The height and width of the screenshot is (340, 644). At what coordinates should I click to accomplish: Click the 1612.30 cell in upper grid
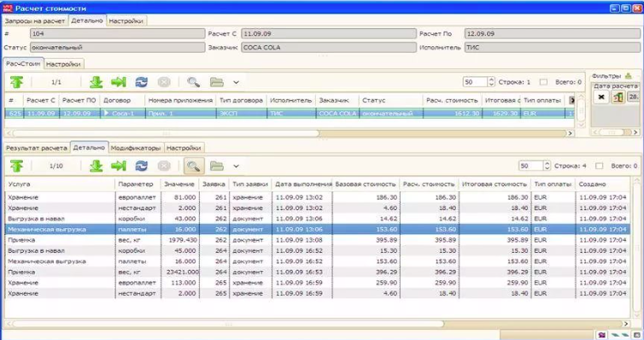(x=452, y=113)
